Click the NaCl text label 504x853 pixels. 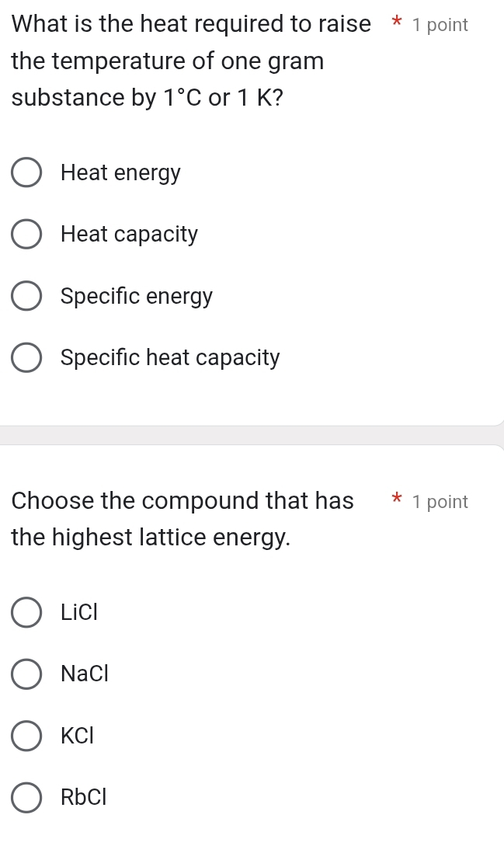click(x=84, y=674)
